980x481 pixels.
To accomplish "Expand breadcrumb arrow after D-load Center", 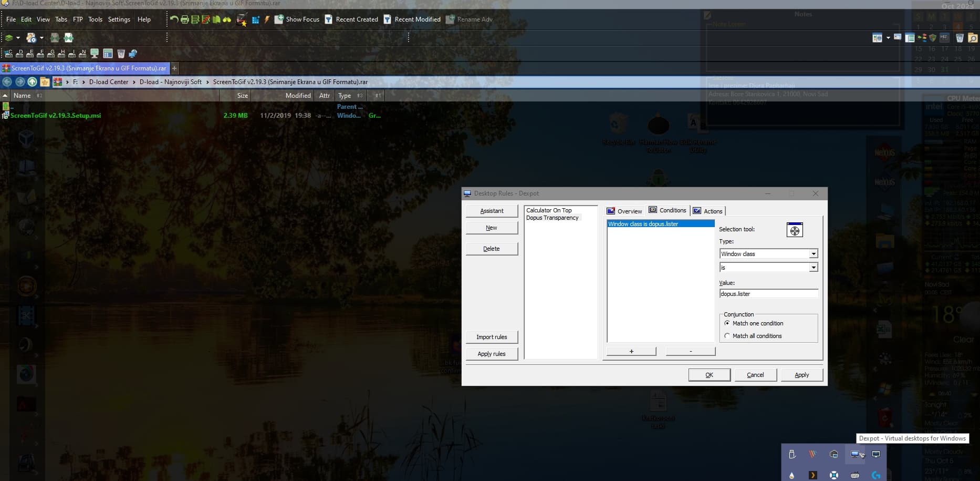I will (134, 82).
